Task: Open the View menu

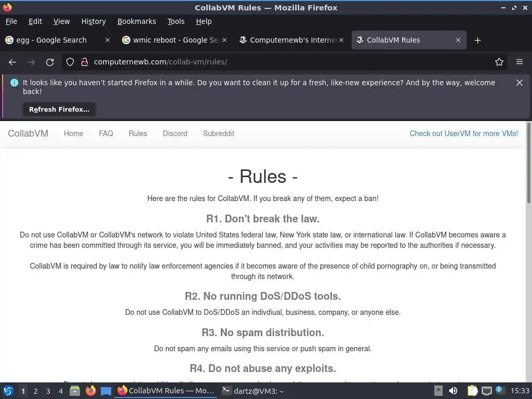Action: (61, 21)
